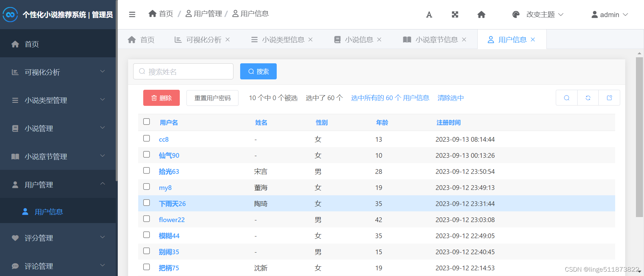Click the chart icon beside 可视化分析 sidebar
Image resolution: width=644 pixels, height=276 pixels.
[15, 72]
